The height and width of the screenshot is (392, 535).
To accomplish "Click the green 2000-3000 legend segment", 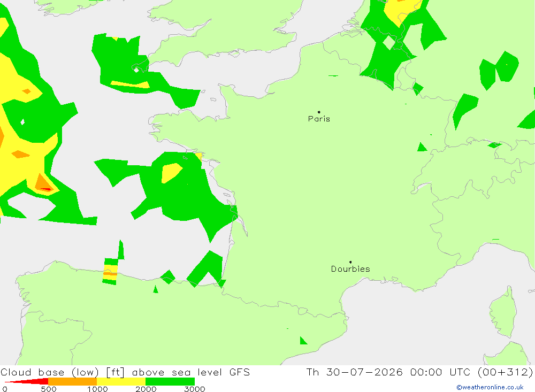I will click(x=170, y=381).
